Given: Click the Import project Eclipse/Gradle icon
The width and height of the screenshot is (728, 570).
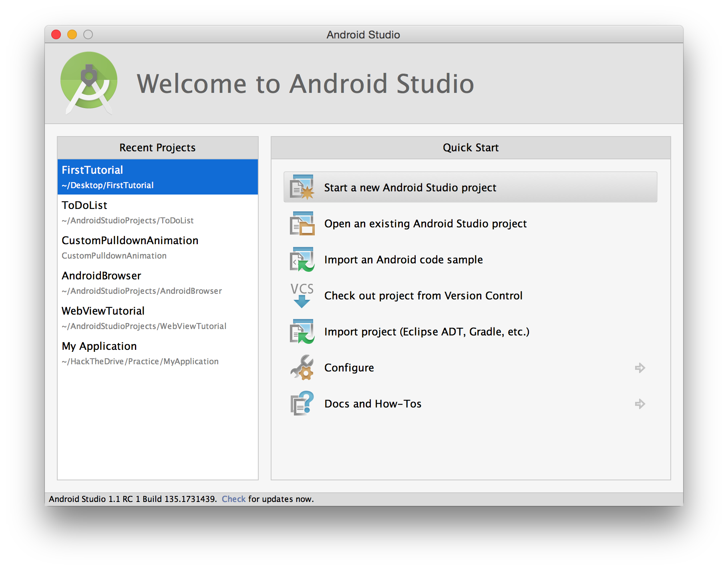Looking at the screenshot, I should click(x=302, y=331).
